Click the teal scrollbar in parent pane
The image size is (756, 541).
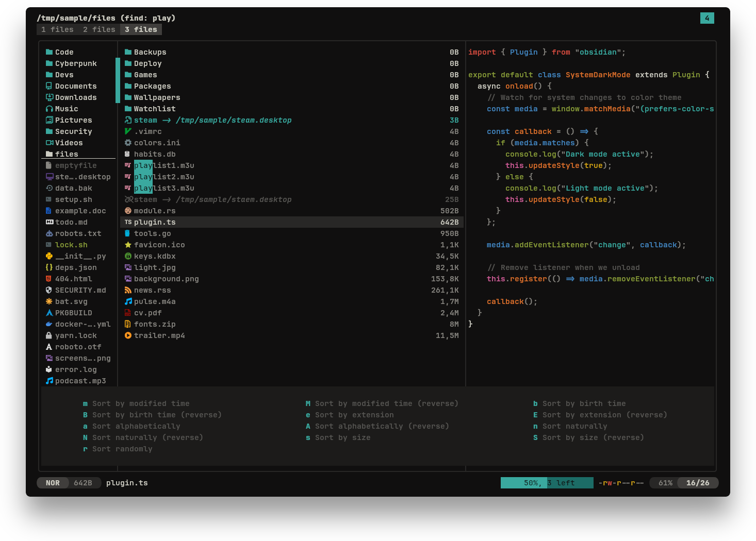pyautogui.click(x=118, y=80)
